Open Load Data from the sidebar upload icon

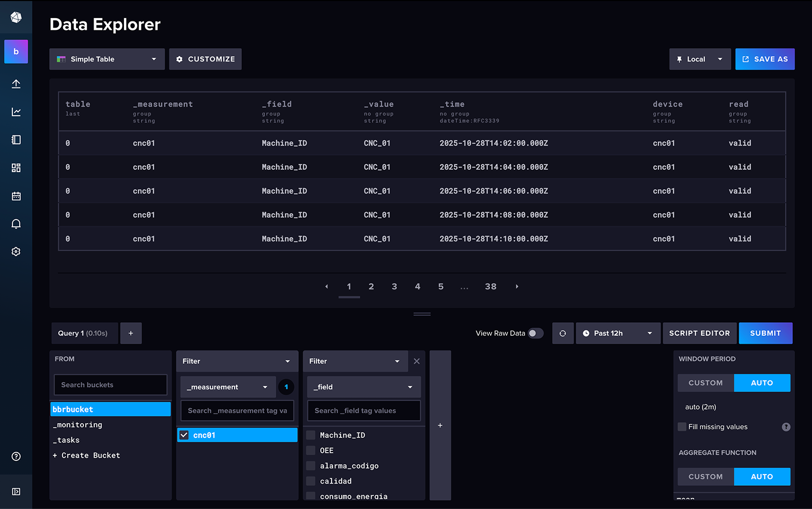coord(16,84)
